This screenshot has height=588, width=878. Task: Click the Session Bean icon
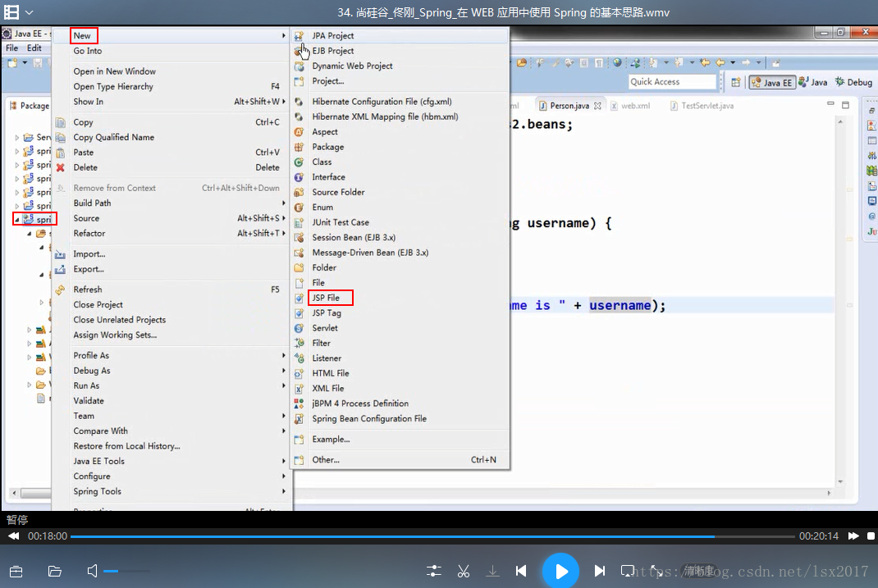(x=299, y=238)
